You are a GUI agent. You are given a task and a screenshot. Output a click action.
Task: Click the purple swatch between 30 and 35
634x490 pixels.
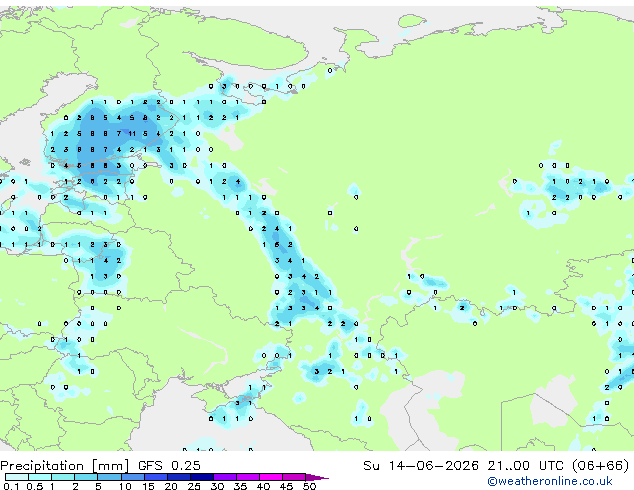point(224,477)
